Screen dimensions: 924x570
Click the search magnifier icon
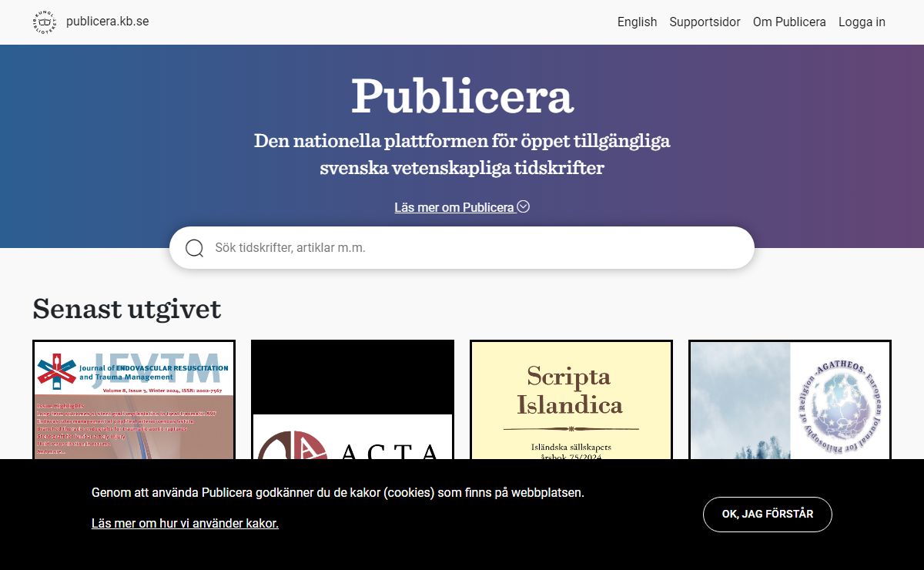195,248
